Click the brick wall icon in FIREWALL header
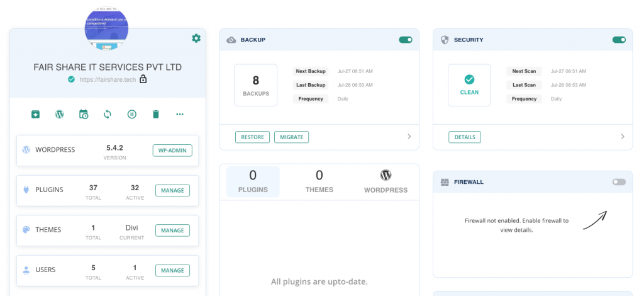Image resolution: width=644 pixels, height=296 pixels. pyautogui.click(x=445, y=182)
